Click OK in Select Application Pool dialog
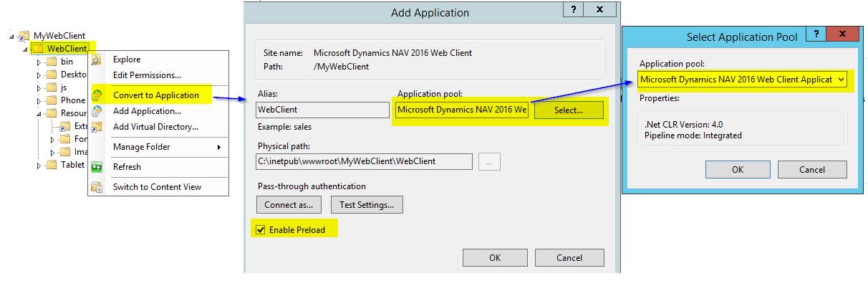Viewport: 868px width, 291px height. (x=738, y=169)
